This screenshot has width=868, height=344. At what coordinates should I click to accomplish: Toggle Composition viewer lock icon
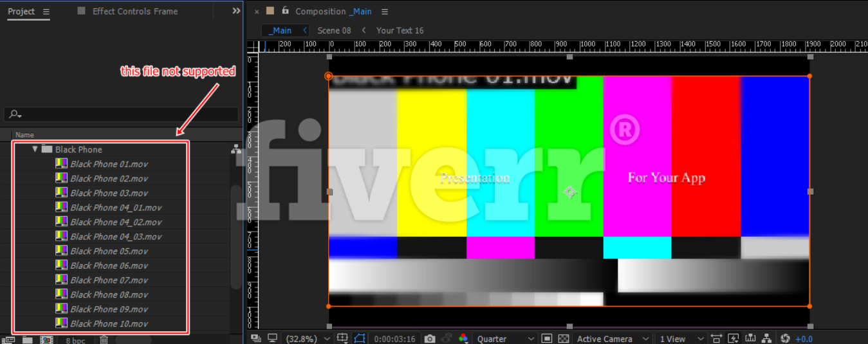pos(285,11)
